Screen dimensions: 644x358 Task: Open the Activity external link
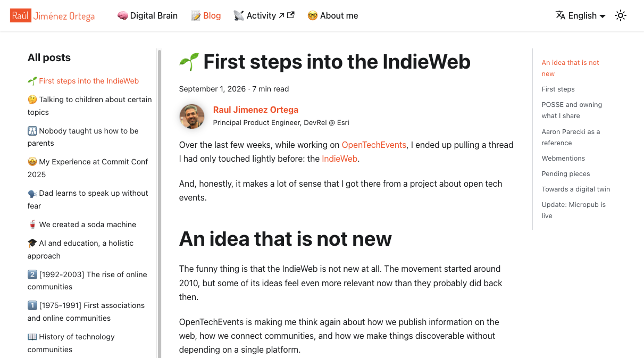pos(264,15)
